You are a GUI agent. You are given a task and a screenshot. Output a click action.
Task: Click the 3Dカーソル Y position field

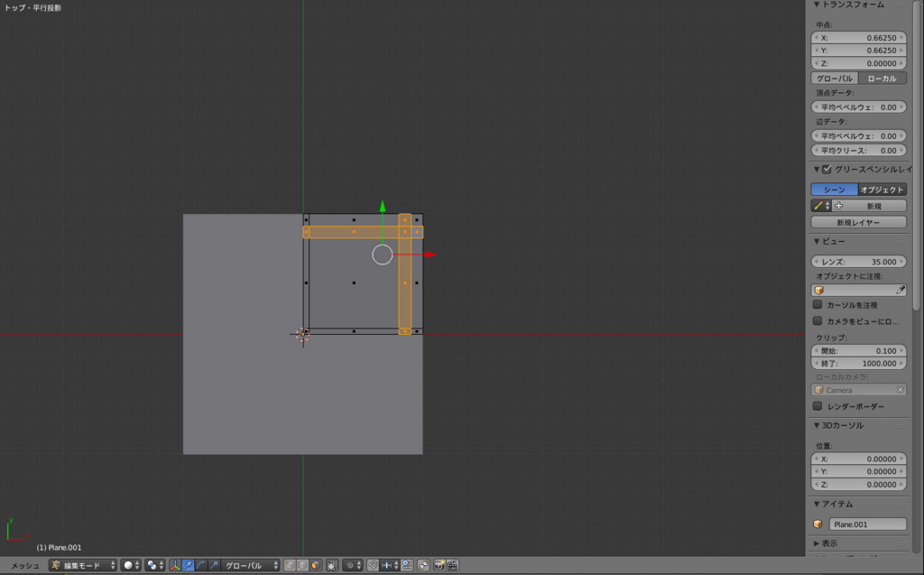[x=859, y=472]
